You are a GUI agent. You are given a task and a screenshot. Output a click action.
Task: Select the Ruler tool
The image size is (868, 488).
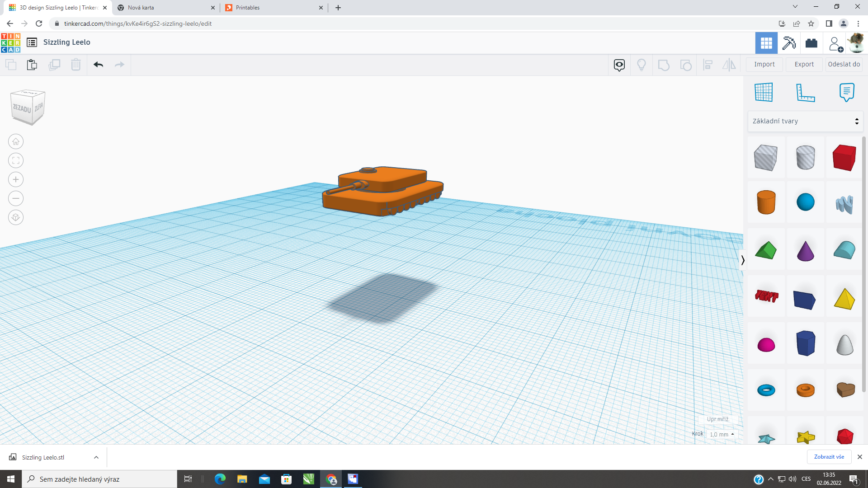click(805, 93)
